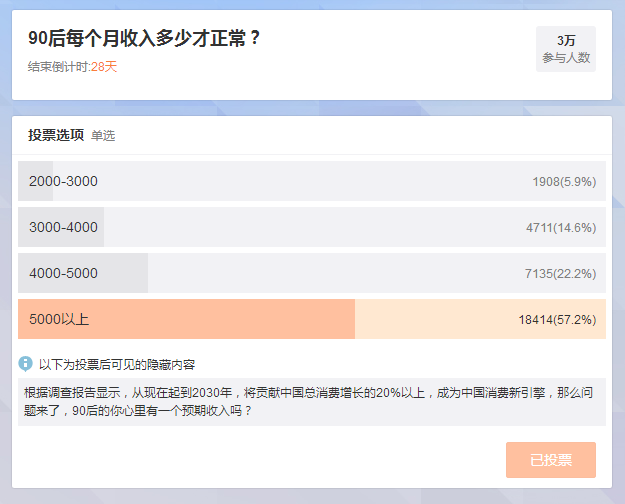Select the 5000以上 poll option
The height and width of the screenshot is (504, 625).
pos(312,319)
